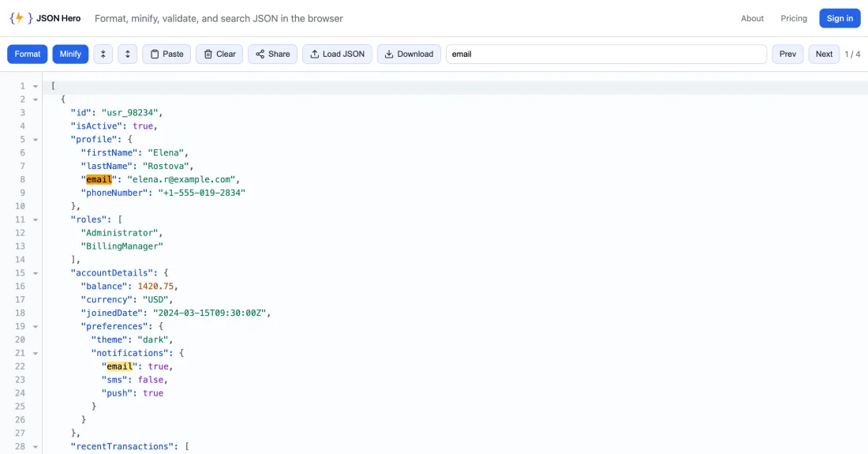Collapse all nodes with the inward arrows icon
The image size is (868, 454).
pyautogui.click(x=103, y=54)
